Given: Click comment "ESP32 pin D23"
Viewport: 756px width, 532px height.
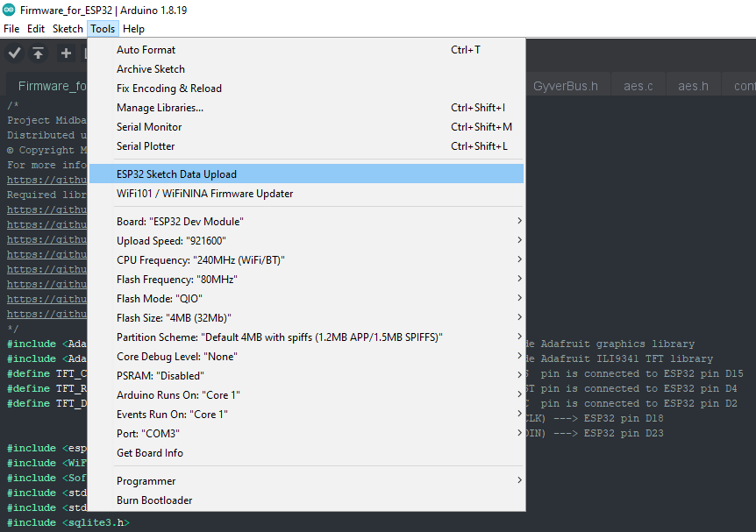Looking at the screenshot, I should (x=624, y=433).
